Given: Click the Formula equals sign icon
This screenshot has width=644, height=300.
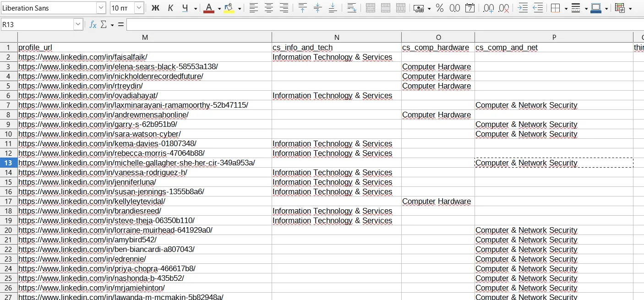Looking at the screenshot, I should (x=121, y=25).
